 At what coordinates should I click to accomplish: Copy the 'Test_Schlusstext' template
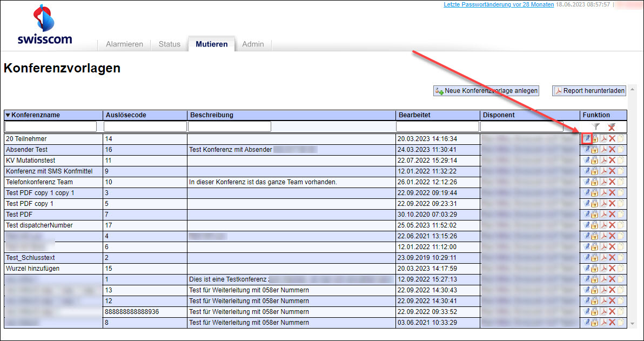(x=621, y=257)
